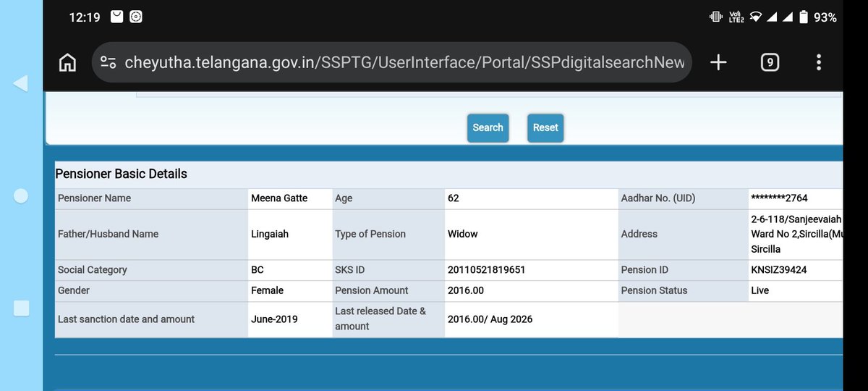The image size is (868, 391).
Task: Click the Gender label cell
Action: (x=151, y=290)
